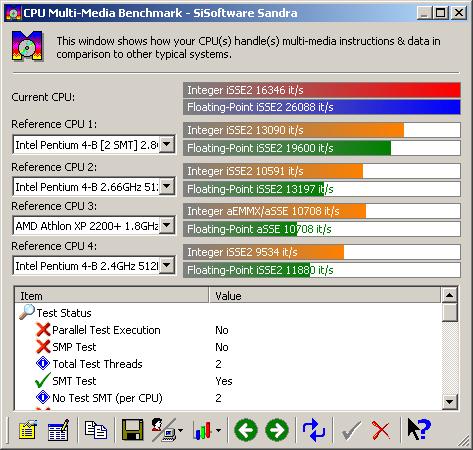
Task: Click the calendar with pencil toolbar icon
Action: click(x=58, y=430)
